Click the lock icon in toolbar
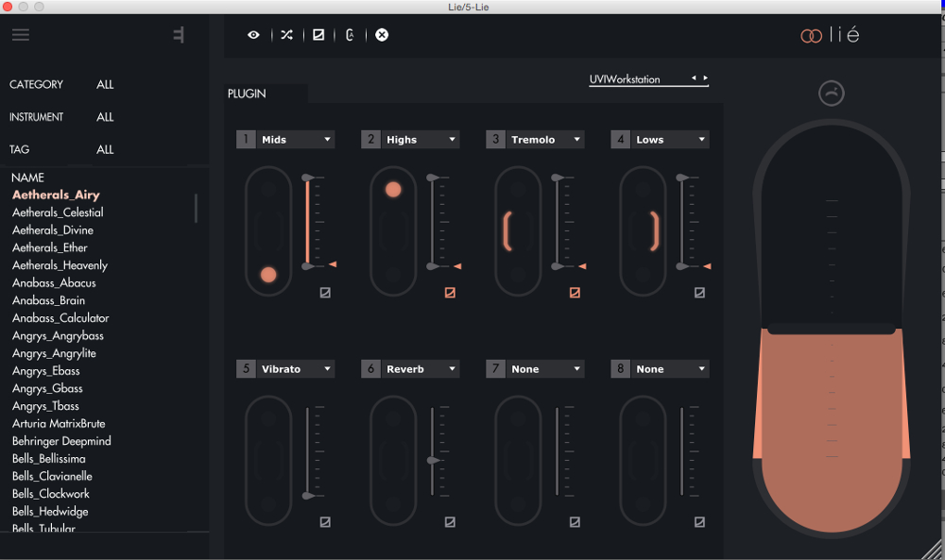This screenshot has width=945, height=560. 350,35
